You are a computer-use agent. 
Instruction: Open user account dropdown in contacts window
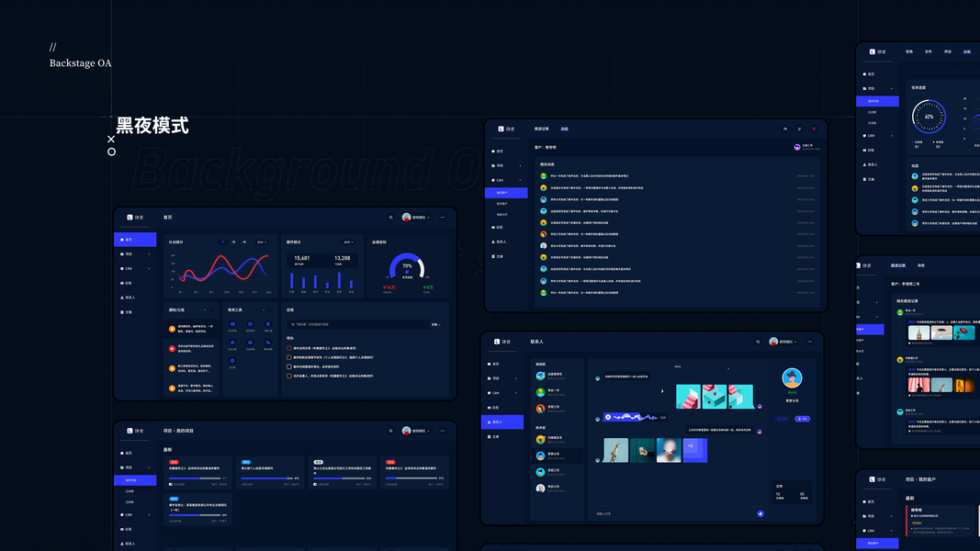pos(783,342)
